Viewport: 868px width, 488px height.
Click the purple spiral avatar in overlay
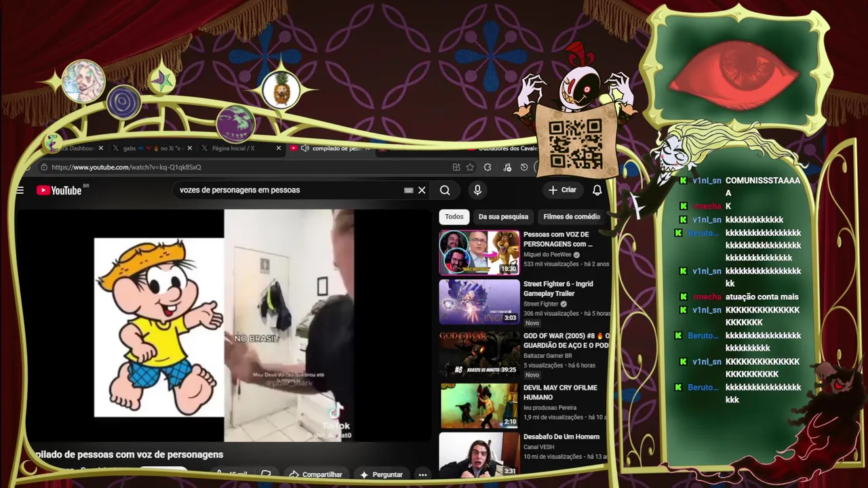[123, 102]
